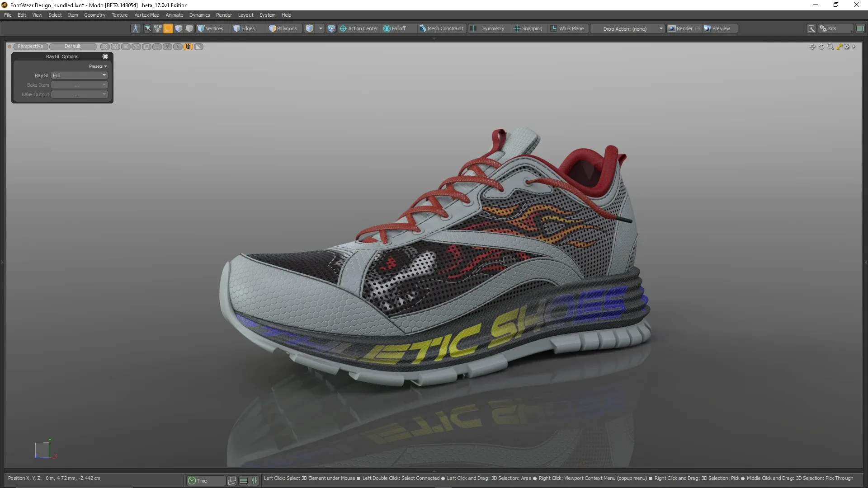Open the RayGL Full quality dropdown
868x488 pixels.
[80, 75]
